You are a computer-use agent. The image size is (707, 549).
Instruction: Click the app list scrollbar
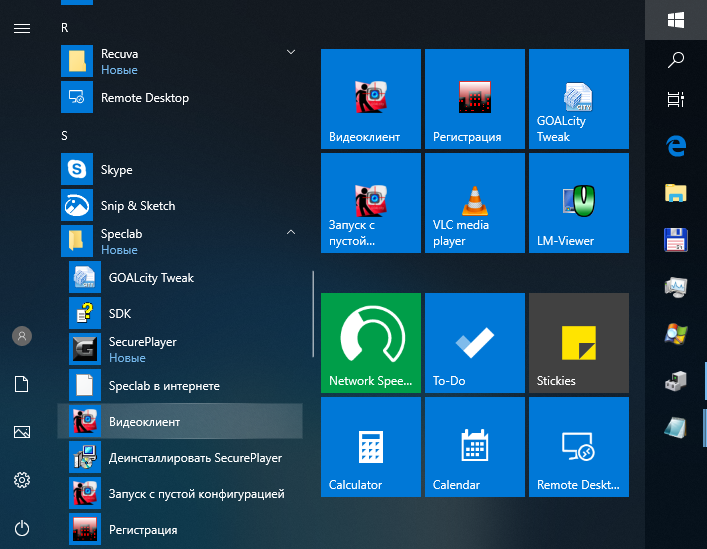[x=313, y=314]
